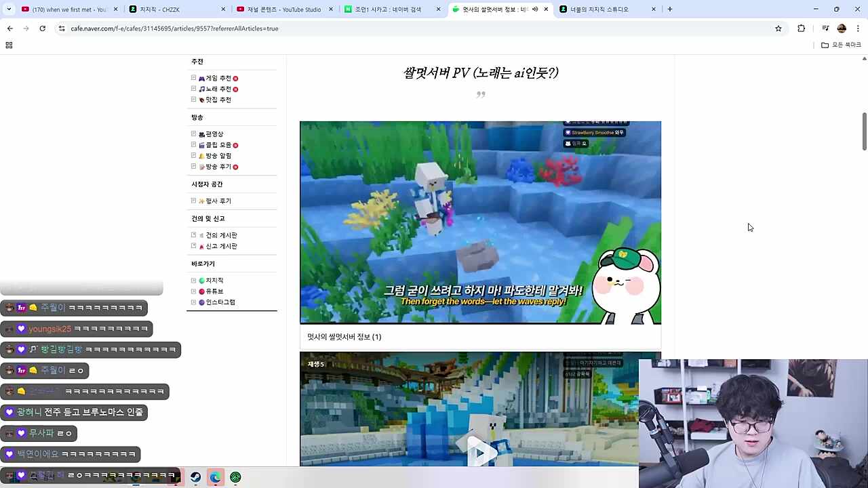
Task: Open the media control icon in toolbar
Action: point(825,28)
